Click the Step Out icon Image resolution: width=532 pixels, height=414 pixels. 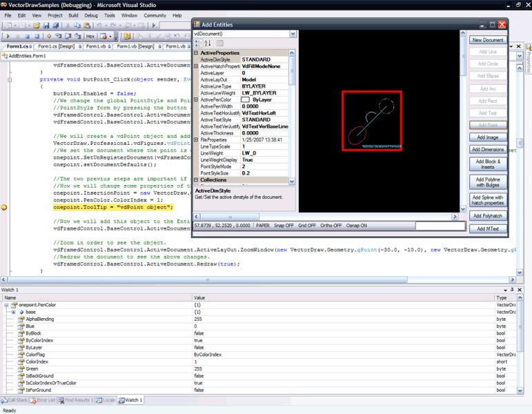coord(78,36)
